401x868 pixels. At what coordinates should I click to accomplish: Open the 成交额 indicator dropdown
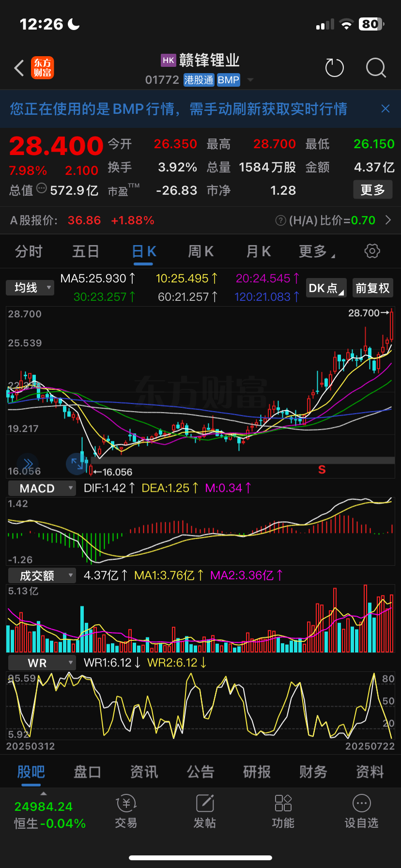tap(42, 575)
